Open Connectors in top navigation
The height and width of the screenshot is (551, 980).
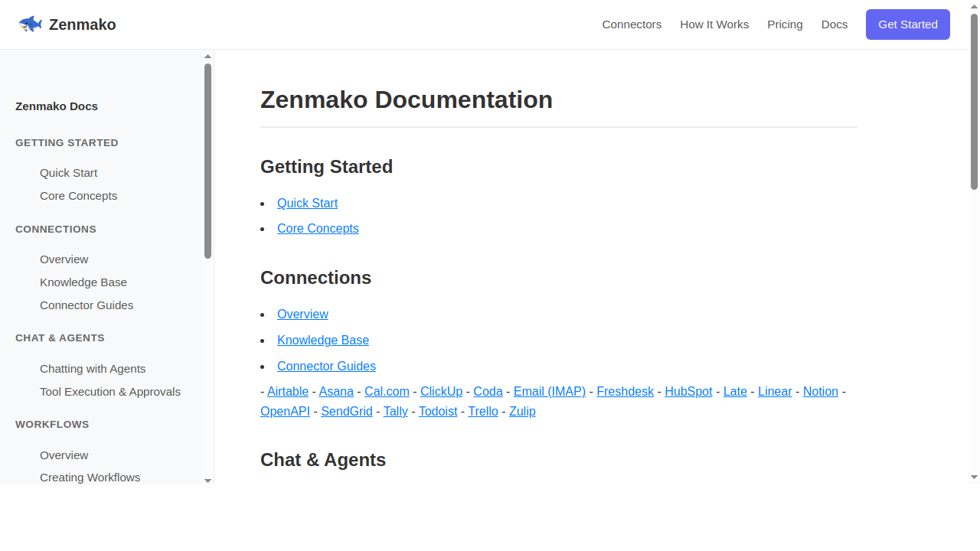(632, 24)
